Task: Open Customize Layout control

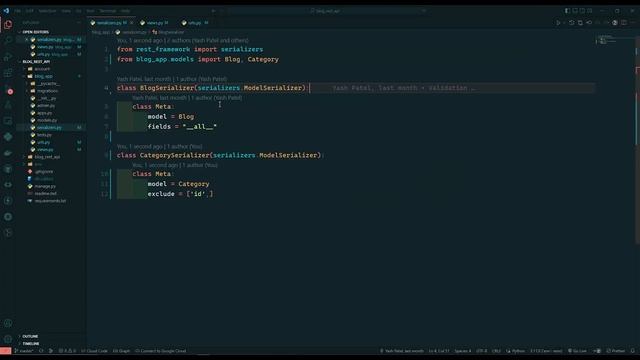Action: 590,11
